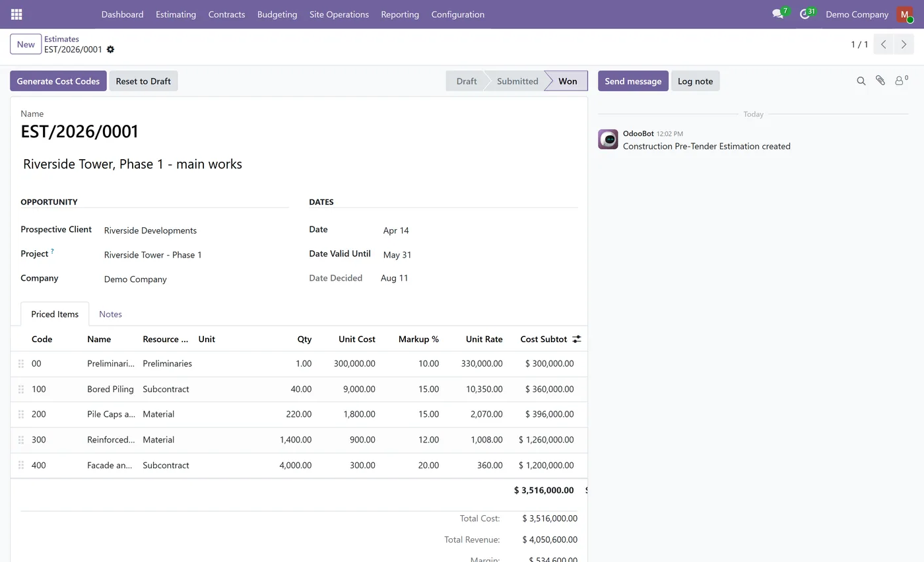Open the Site Operations menu

pyautogui.click(x=339, y=14)
